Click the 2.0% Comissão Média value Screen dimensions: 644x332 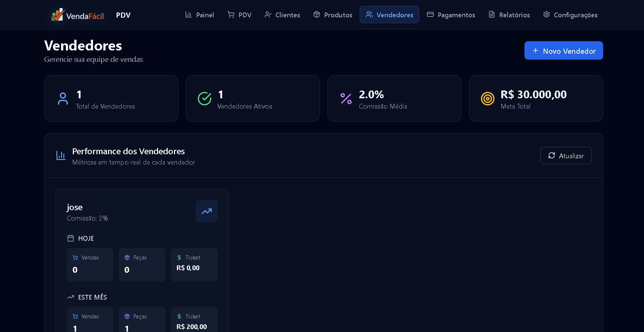click(371, 95)
